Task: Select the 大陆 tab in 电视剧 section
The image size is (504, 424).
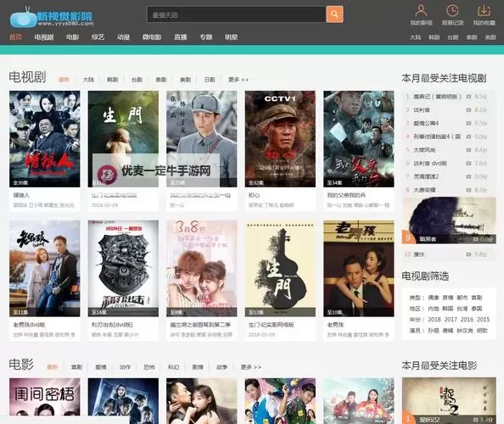Action: point(88,80)
